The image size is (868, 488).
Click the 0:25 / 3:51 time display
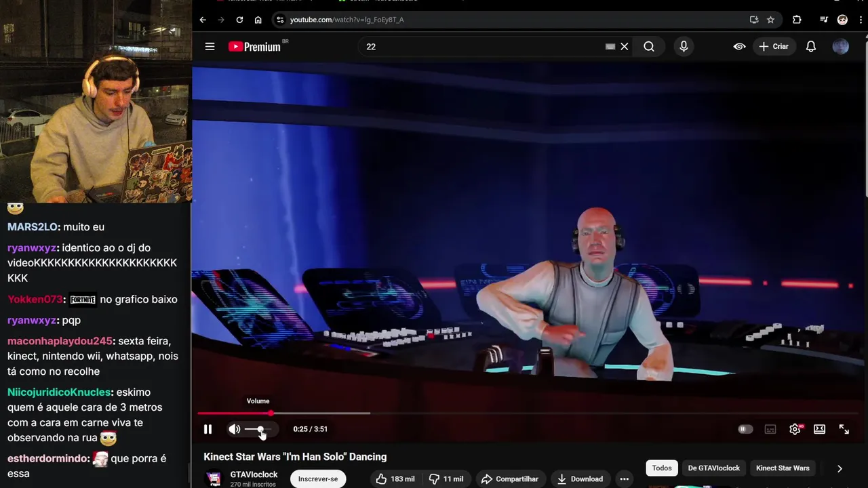(x=310, y=429)
